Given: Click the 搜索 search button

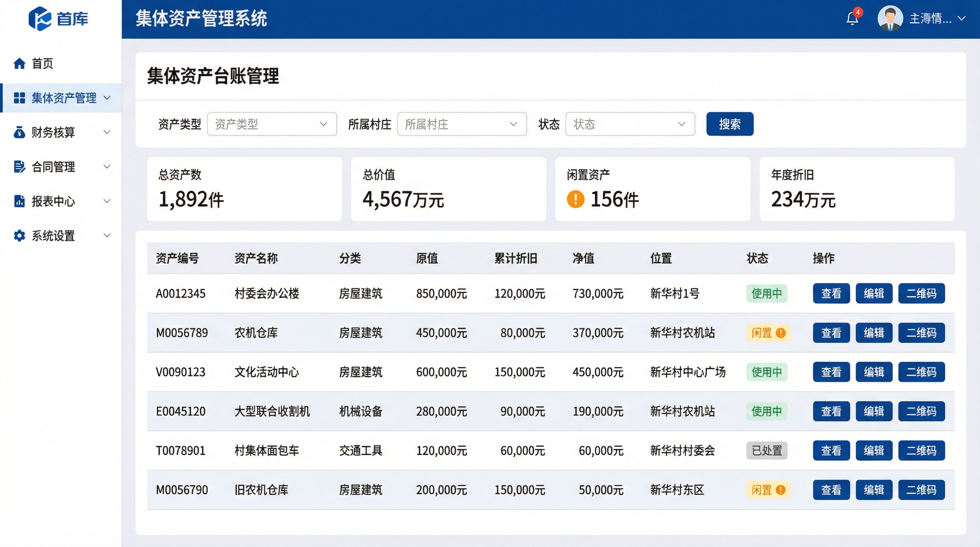Looking at the screenshot, I should (x=729, y=124).
